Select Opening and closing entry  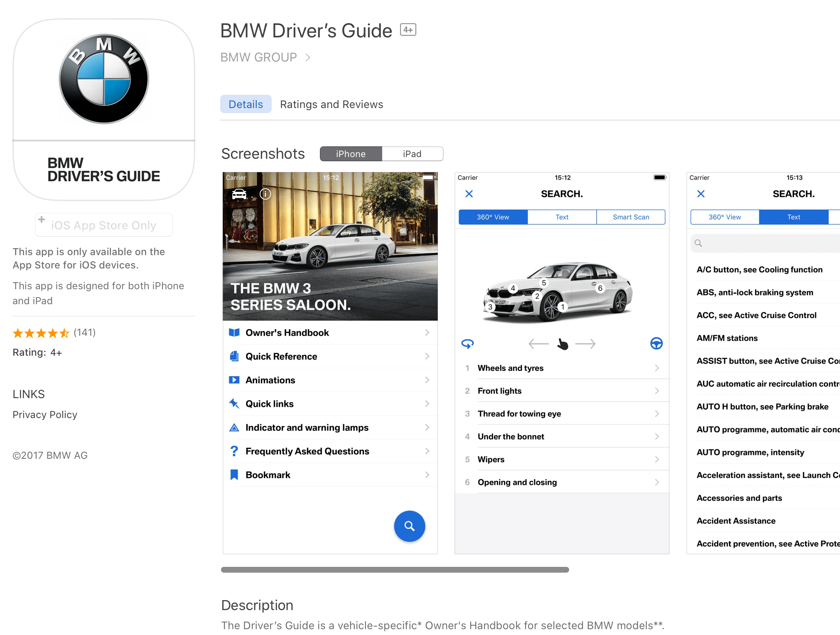pyautogui.click(x=562, y=482)
